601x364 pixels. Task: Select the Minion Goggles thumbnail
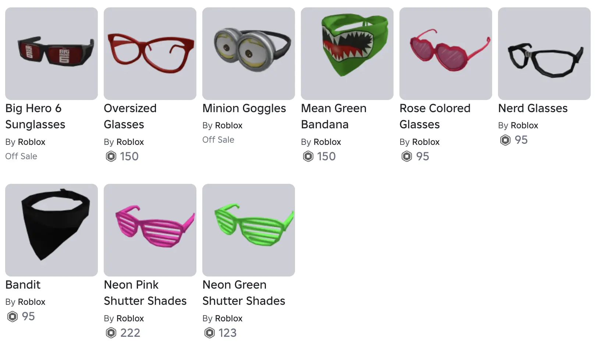(249, 54)
